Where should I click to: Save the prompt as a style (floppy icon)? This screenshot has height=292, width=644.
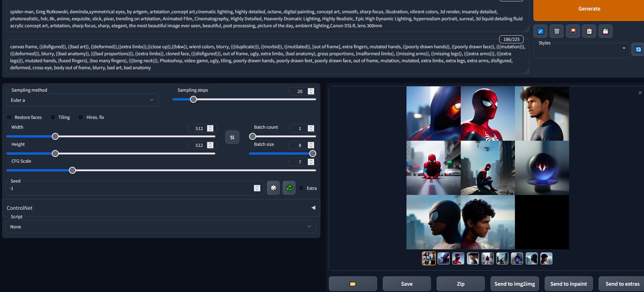pos(606,31)
